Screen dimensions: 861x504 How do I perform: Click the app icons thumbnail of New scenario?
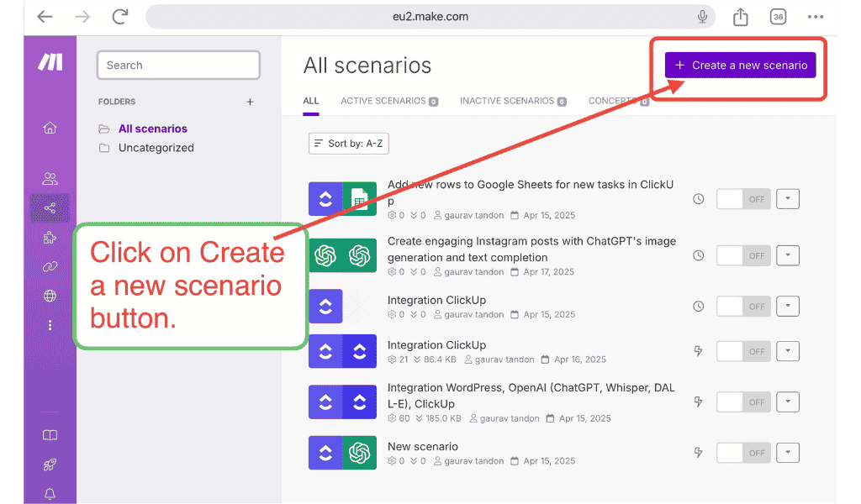tap(343, 453)
